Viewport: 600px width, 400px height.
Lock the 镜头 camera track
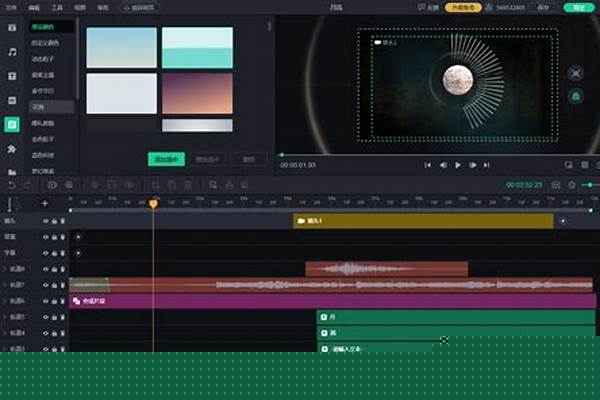click(x=54, y=221)
